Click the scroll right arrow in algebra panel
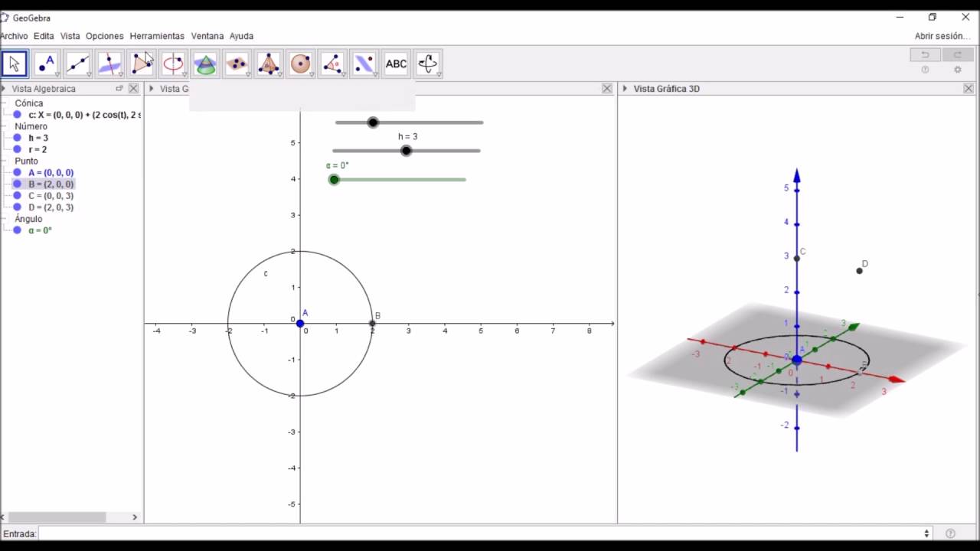 135,517
